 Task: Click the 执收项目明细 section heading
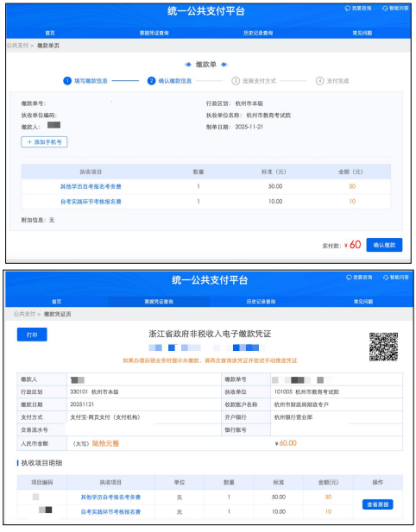41,463
